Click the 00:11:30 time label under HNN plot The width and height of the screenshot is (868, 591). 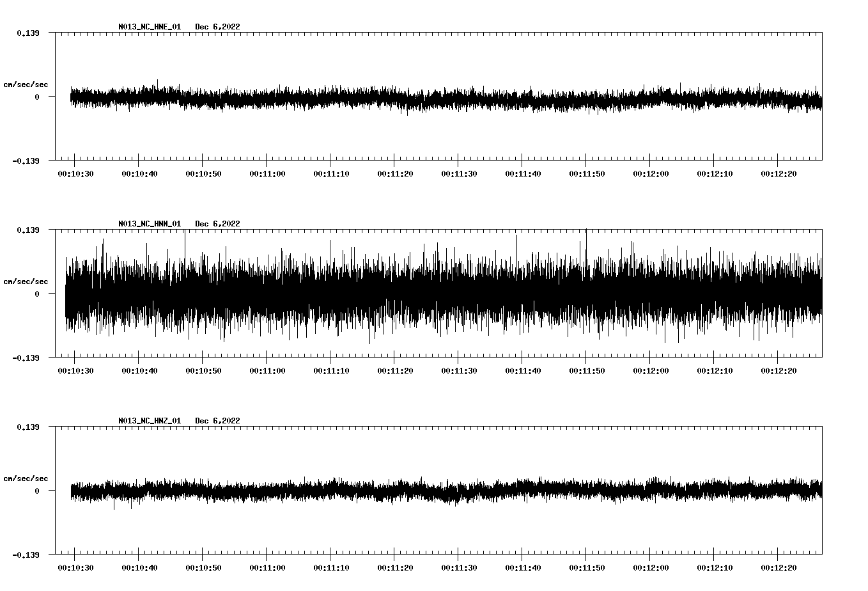coord(459,370)
